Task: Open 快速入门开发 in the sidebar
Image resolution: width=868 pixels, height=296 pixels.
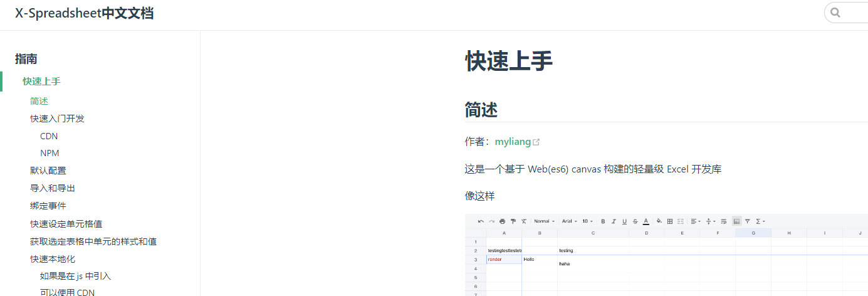Action: (57, 119)
